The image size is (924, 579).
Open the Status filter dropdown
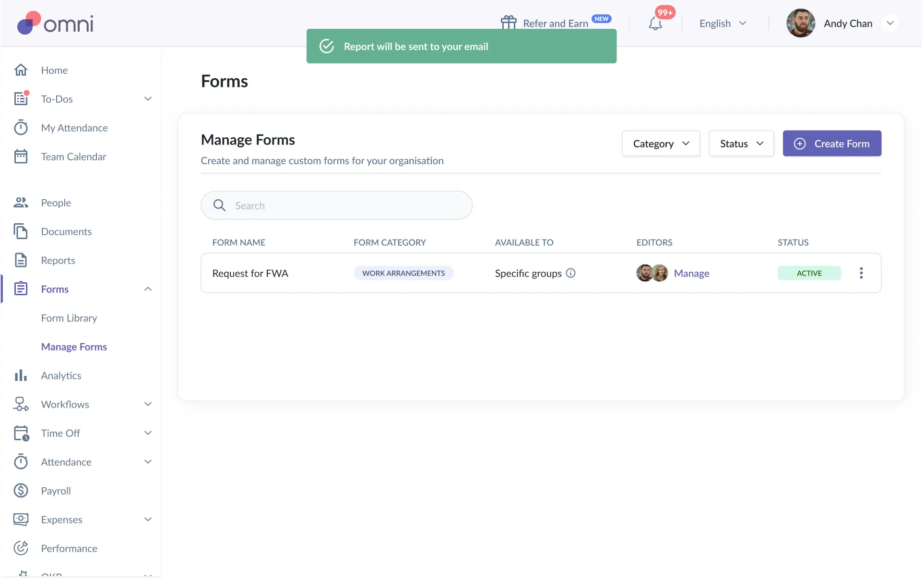tap(741, 144)
